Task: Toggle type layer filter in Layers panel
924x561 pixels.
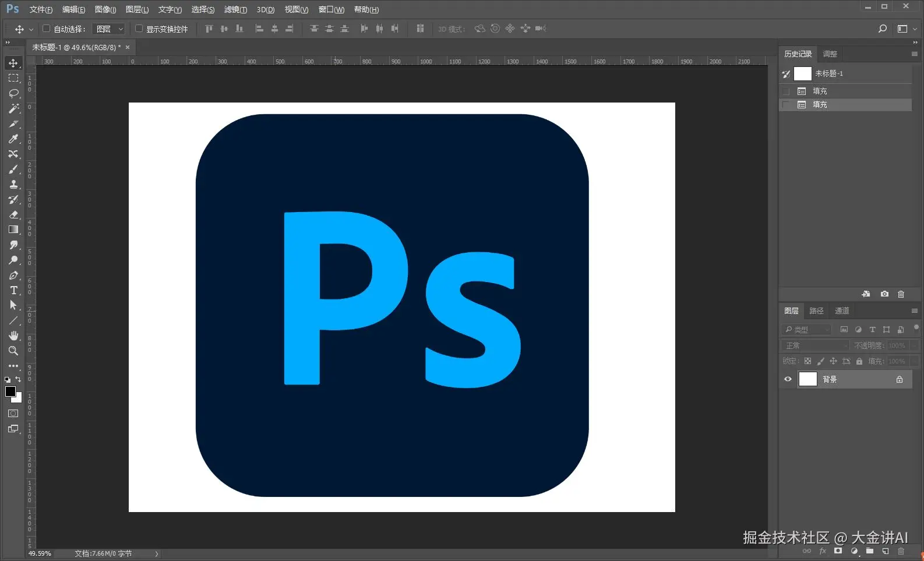Action: point(873,330)
